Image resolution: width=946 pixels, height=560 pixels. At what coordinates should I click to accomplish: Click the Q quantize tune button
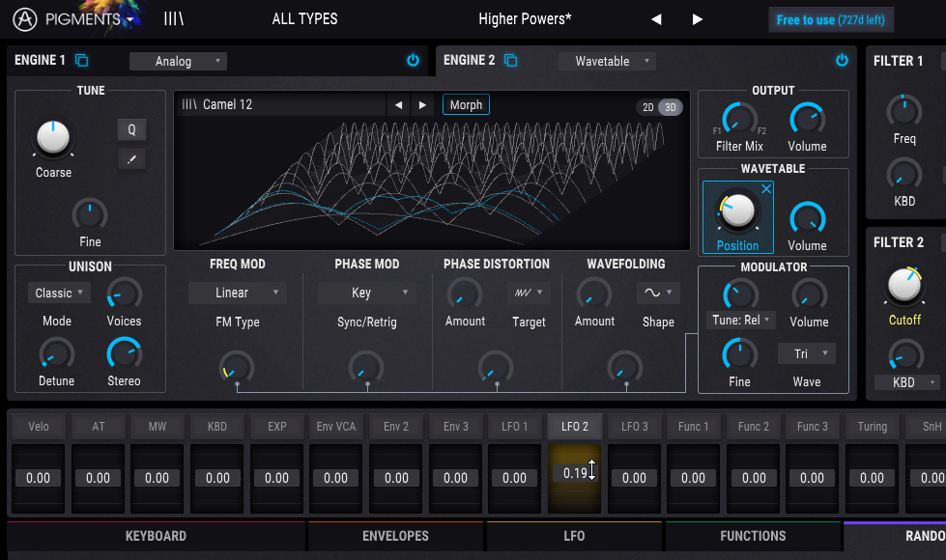click(131, 129)
